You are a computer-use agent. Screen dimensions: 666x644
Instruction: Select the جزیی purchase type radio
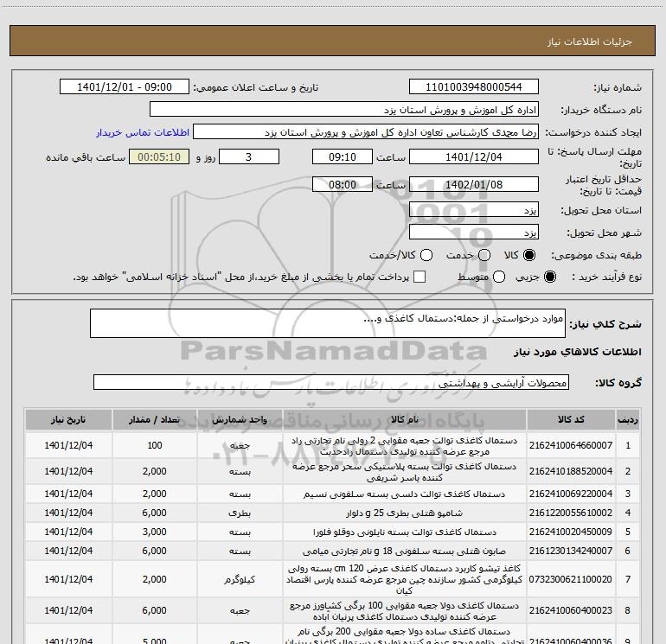[549, 277]
